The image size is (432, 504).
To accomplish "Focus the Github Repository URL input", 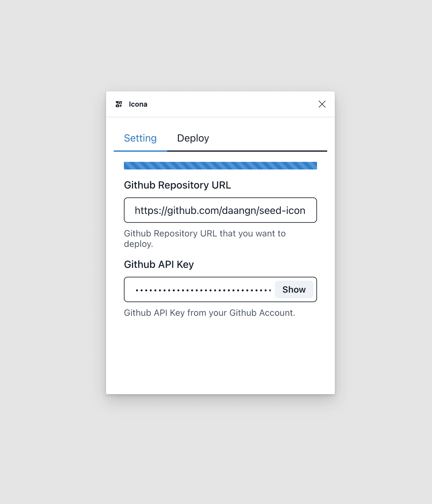I will point(220,210).
